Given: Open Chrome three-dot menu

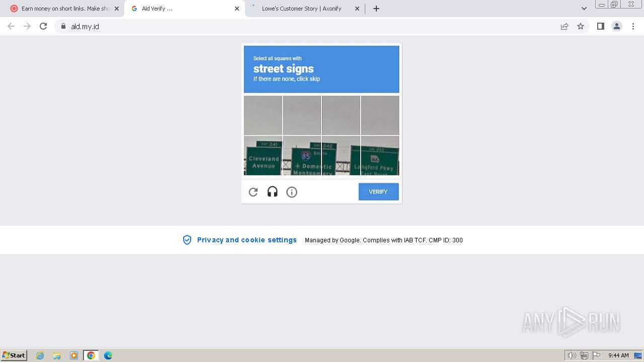Looking at the screenshot, I should pyautogui.click(x=633, y=26).
